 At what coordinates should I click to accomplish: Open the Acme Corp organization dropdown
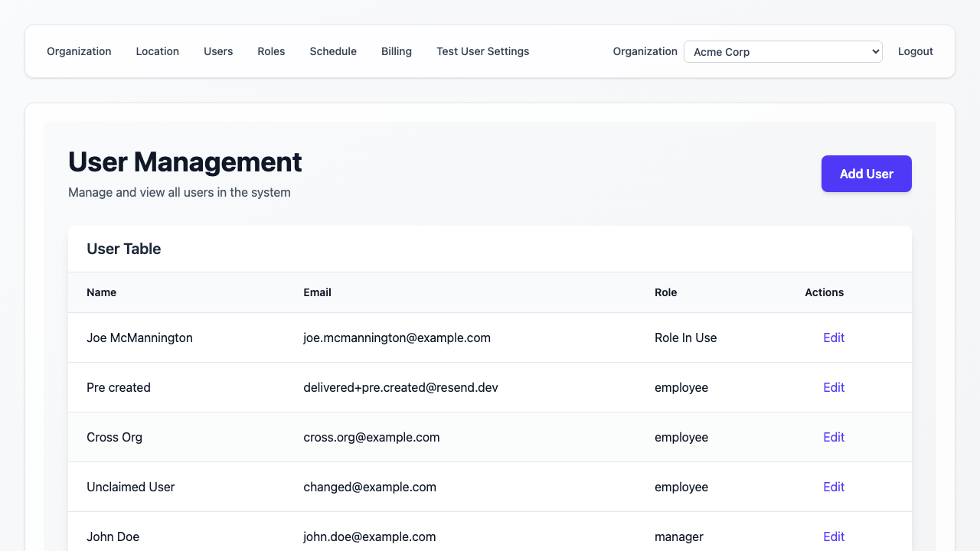click(782, 51)
